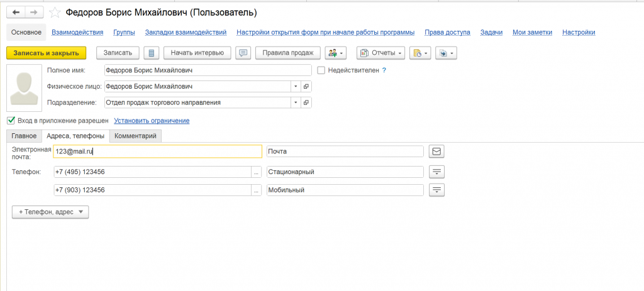
Task: Open the Права доступа section
Action: point(447,33)
